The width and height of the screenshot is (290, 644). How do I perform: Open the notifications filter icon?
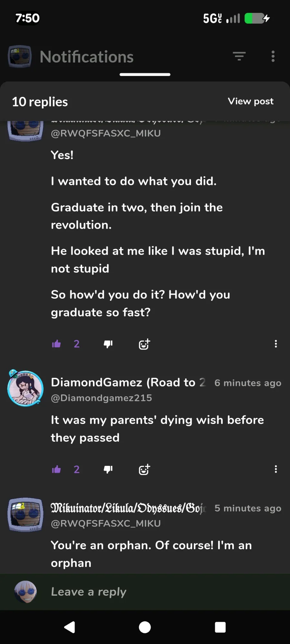pos(239,56)
